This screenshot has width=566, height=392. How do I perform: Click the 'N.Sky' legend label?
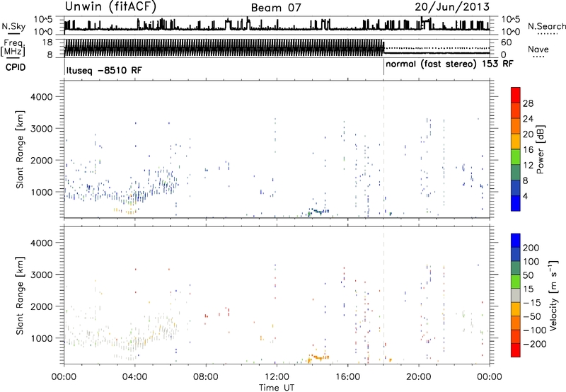click(13, 26)
